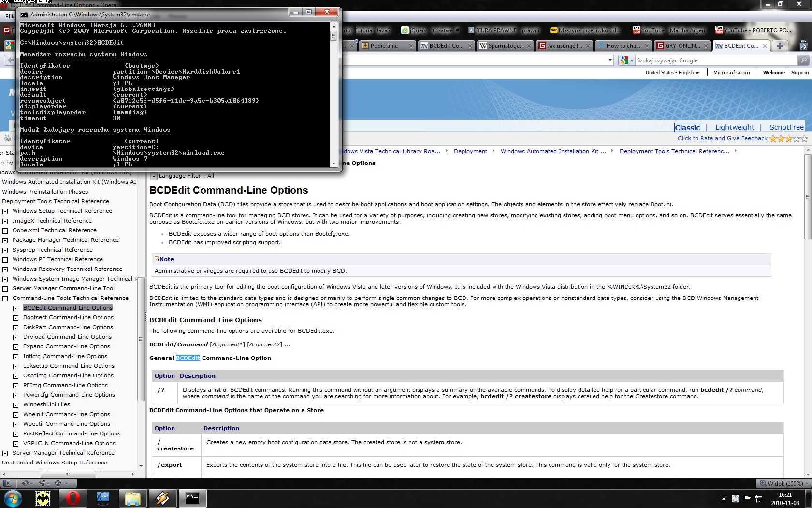Toggle Opera's panel button in status bar
This screenshot has height=508, width=812.
click(7, 483)
